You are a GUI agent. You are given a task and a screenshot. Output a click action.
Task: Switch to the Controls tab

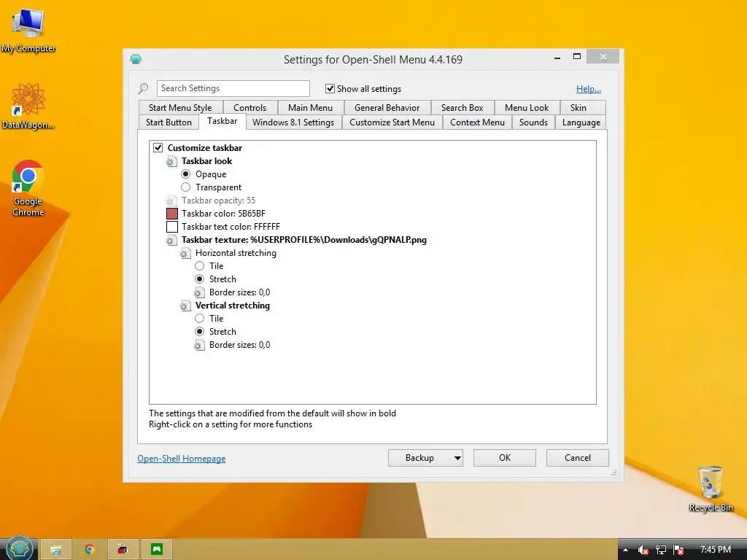click(249, 108)
